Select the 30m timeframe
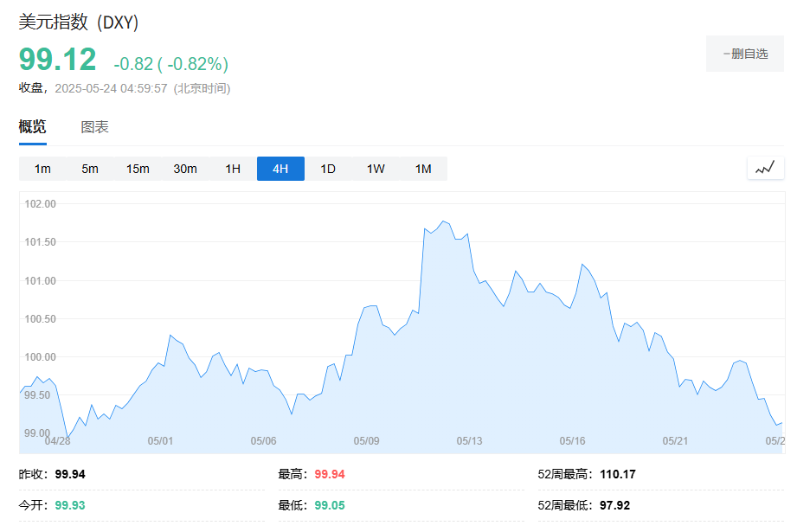 tap(185, 169)
